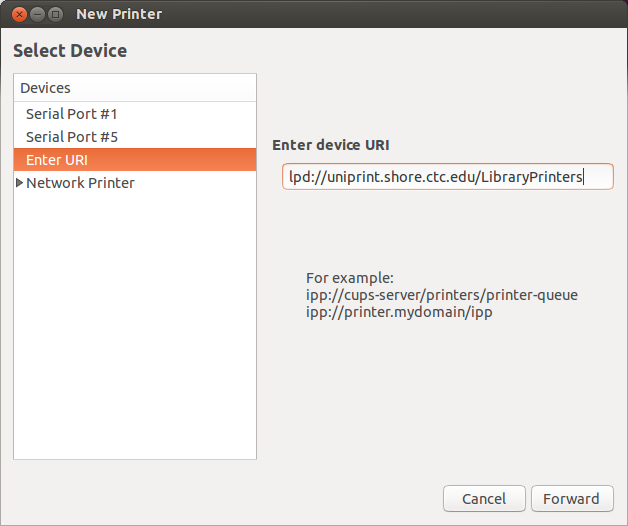
Task: Click the Enter device URI label
Action: pos(331,145)
